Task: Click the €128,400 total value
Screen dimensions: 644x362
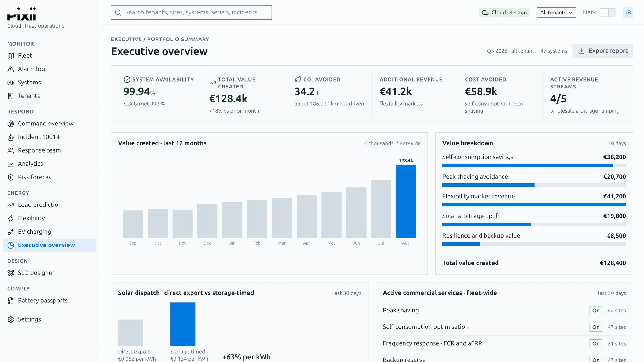Action: pyautogui.click(x=613, y=263)
